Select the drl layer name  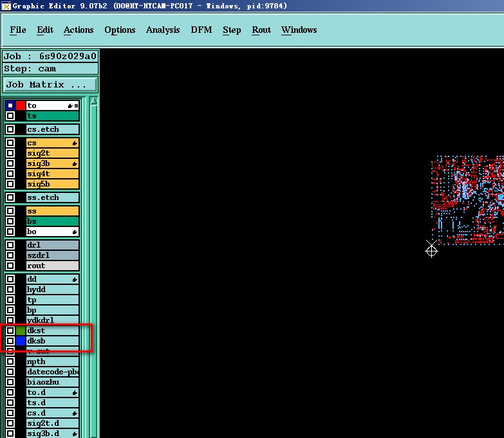(53, 244)
